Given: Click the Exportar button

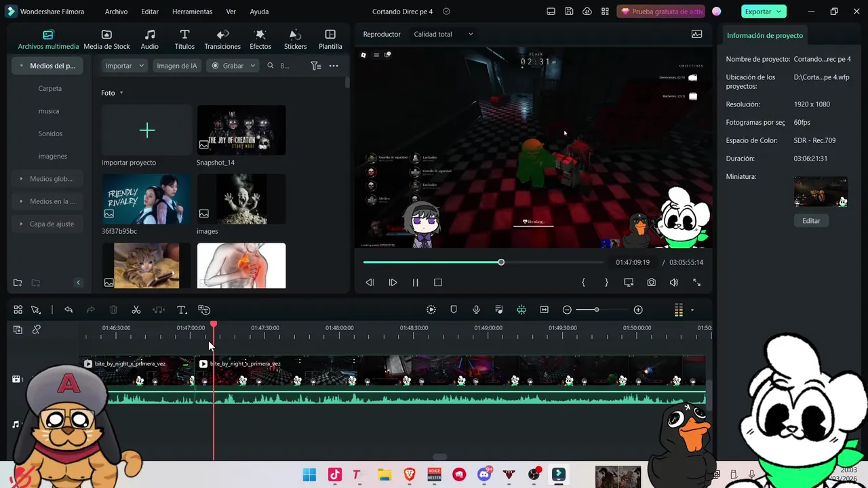Looking at the screenshot, I should (764, 12).
